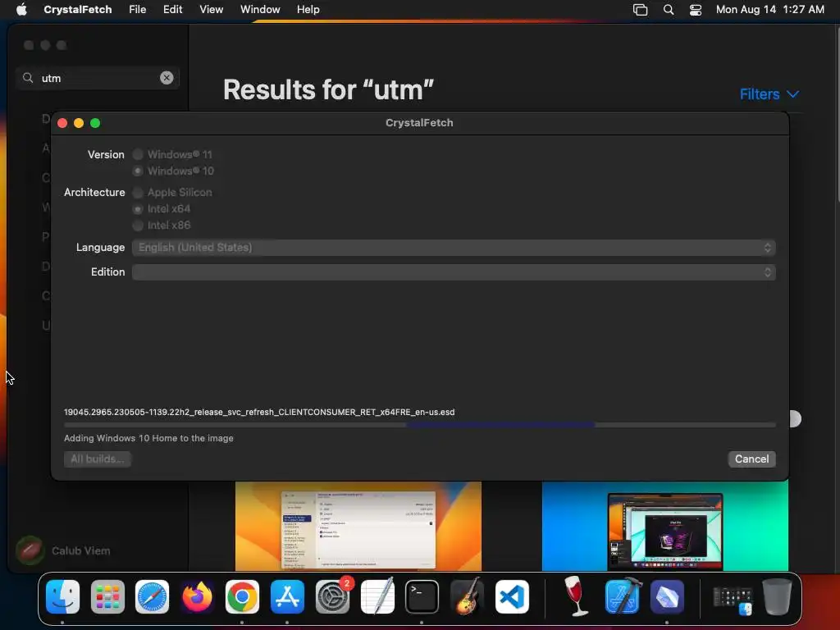840x630 pixels.
Task: Minimize the CrystalFetch window with yellow button
Action: 79,123
